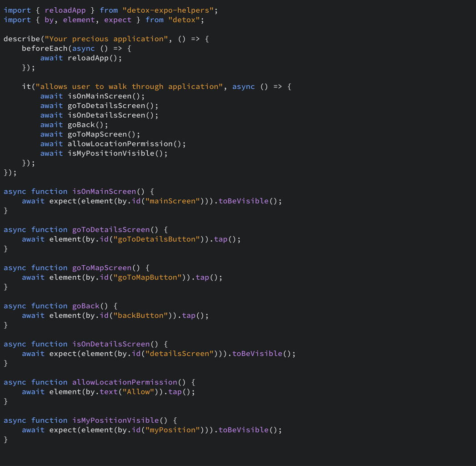Click the await isMyPositionVisible(); call
The width and height of the screenshot is (476, 466).
(x=104, y=153)
